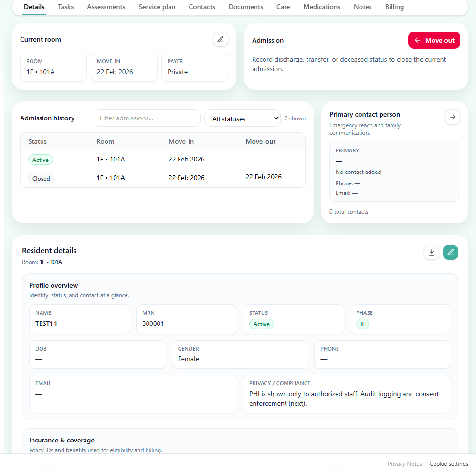The image size is (476, 473).
Task: Open the Documents tab
Action: click(245, 7)
